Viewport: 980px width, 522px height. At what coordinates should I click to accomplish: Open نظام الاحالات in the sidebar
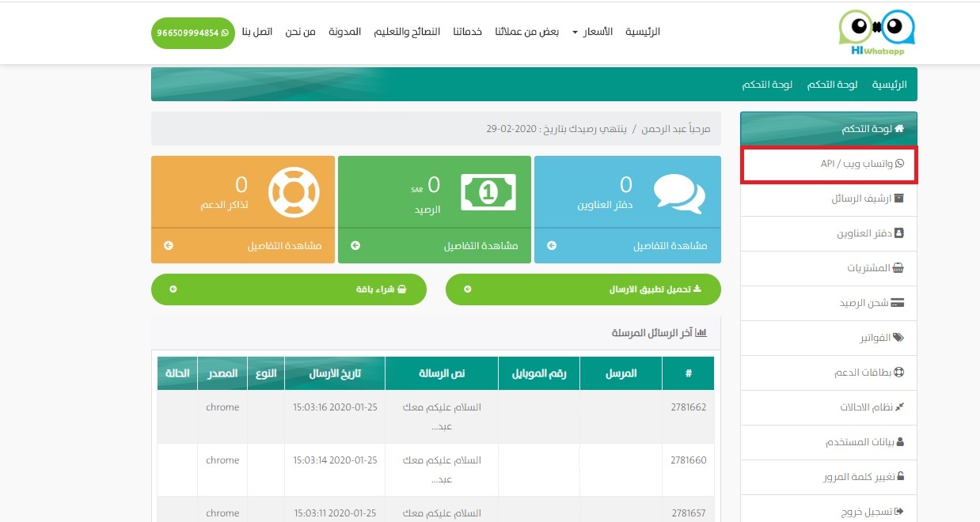coord(829,407)
